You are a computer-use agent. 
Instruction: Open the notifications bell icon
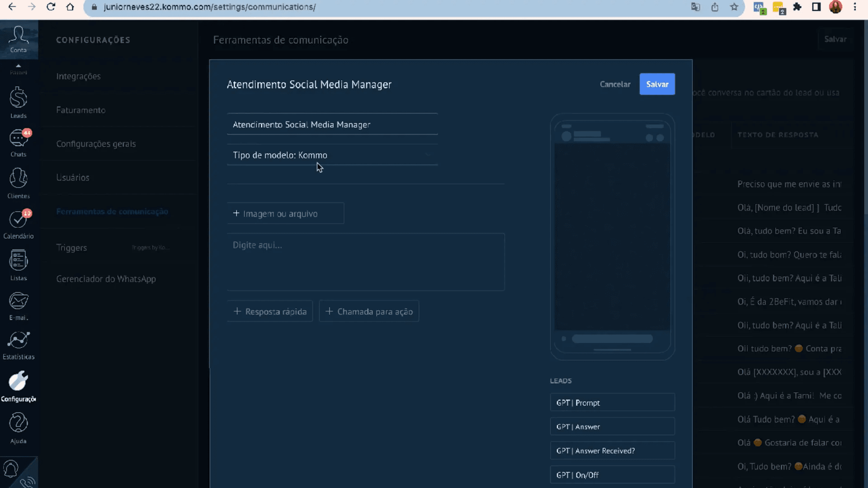(x=11, y=469)
